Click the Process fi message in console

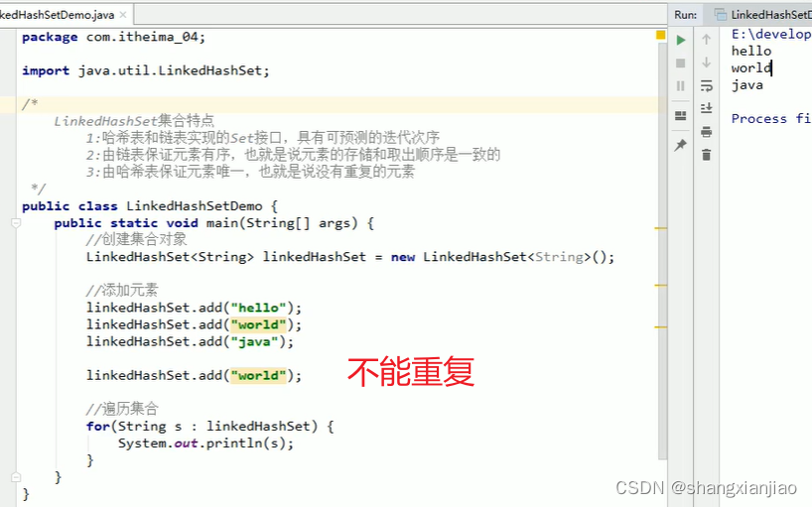[x=771, y=119]
